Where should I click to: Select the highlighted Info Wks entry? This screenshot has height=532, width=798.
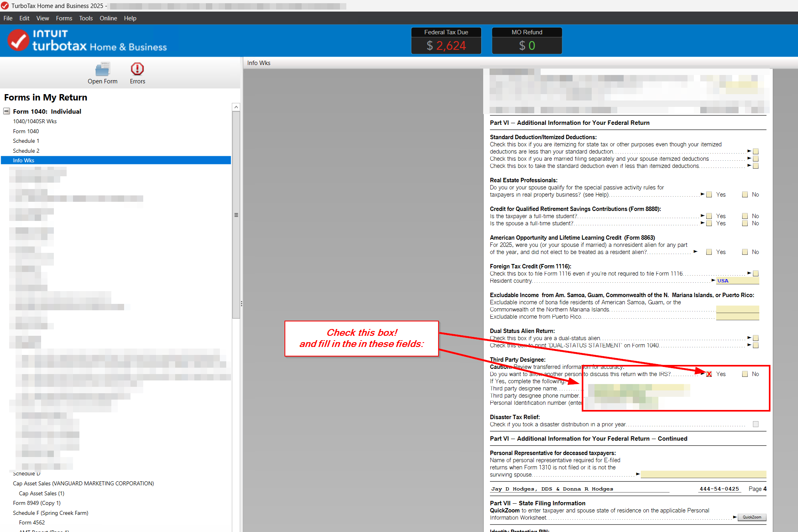click(116, 160)
